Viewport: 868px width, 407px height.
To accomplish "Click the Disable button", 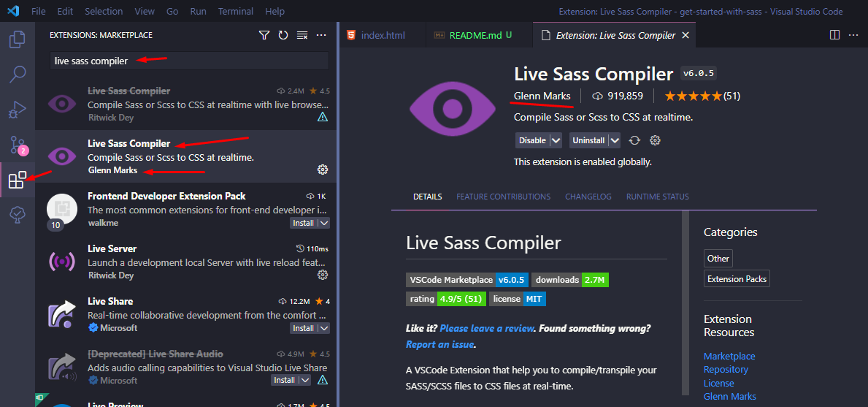I will point(532,140).
